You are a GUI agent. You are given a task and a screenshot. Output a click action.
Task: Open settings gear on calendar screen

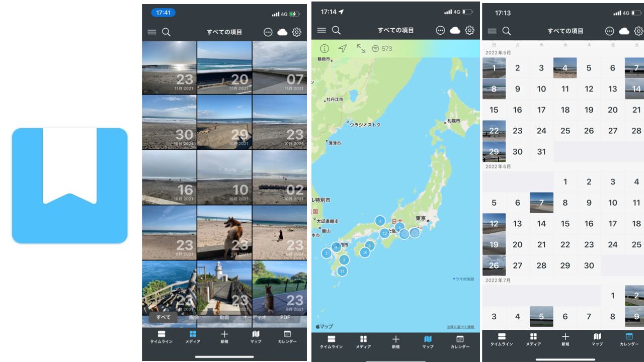point(638,31)
